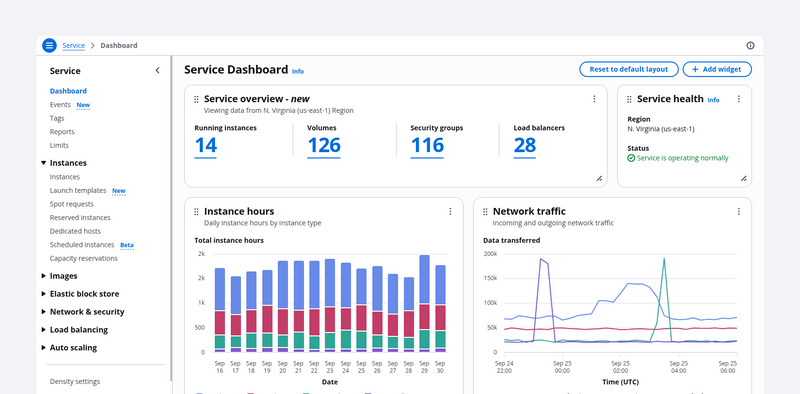
Task: Open Network traffic widget kebab menu
Action: click(x=738, y=211)
